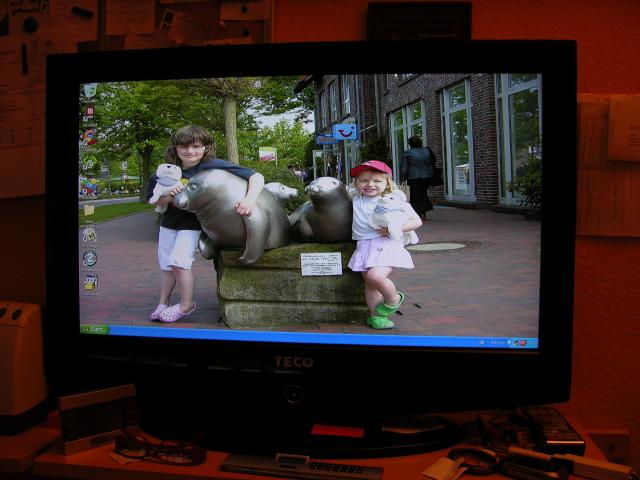Select the red and white desktop icon
Viewport: 640px width, 480px height.
pyautogui.click(x=90, y=113)
